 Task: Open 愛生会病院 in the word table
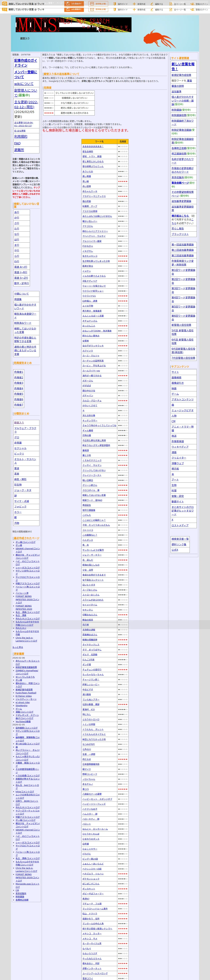pos(88,151)
